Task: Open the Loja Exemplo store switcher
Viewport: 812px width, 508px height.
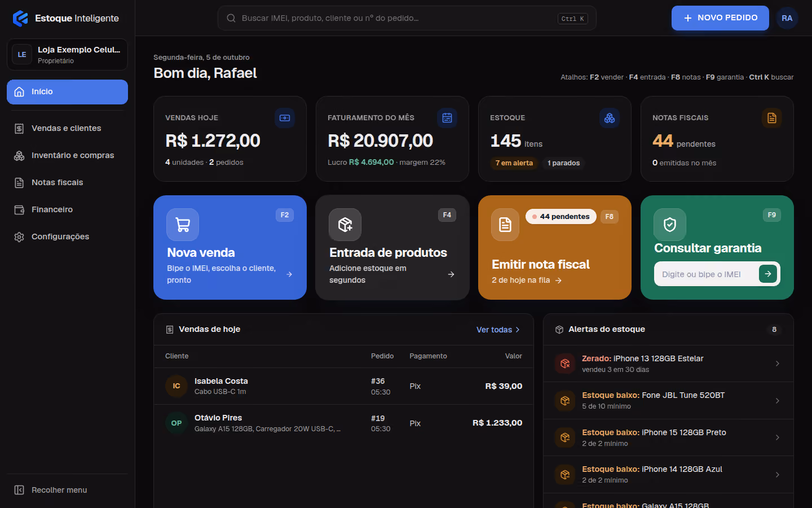Action: point(67,55)
